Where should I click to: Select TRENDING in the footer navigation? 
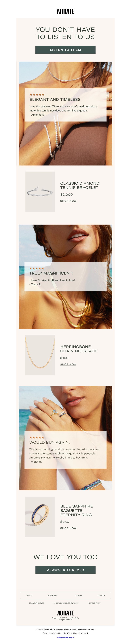pyautogui.click(x=79, y=595)
